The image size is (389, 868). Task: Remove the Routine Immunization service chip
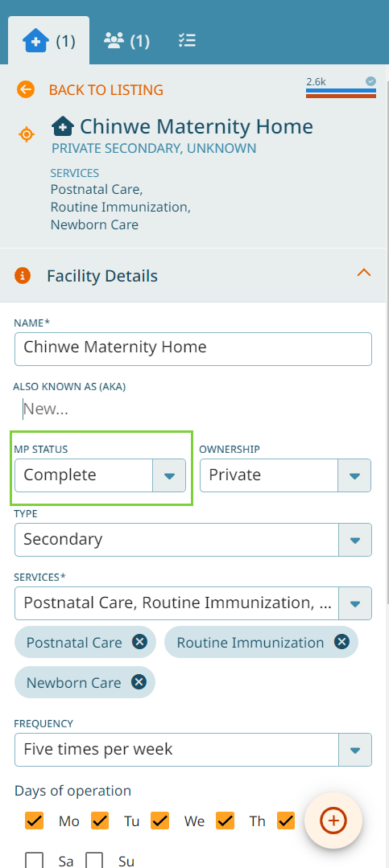342,642
